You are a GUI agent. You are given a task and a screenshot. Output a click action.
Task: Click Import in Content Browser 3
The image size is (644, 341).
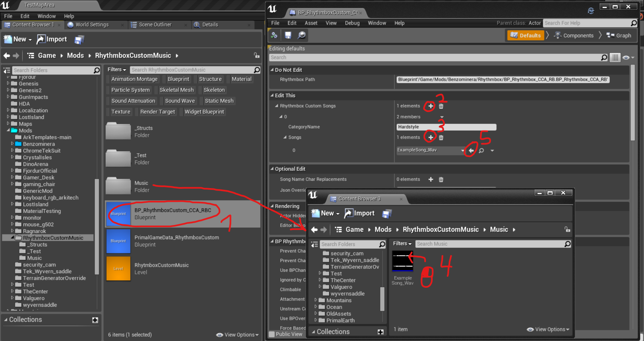pyautogui.click(x=360, y=214)
